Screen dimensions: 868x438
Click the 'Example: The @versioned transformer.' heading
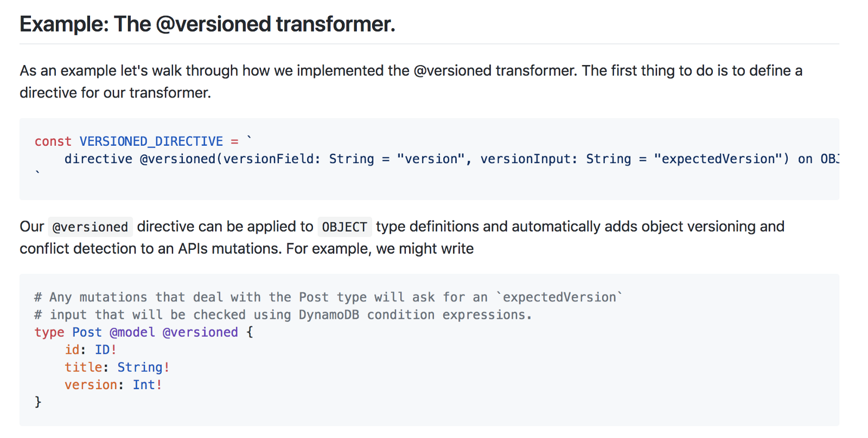pyautogui.click(x=207, y=24)
